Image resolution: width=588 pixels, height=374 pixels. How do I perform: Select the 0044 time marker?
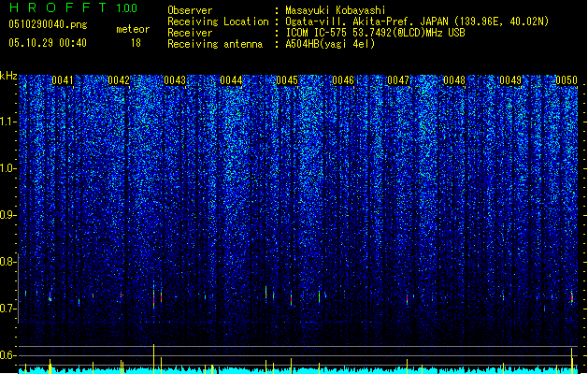point(231,80)
